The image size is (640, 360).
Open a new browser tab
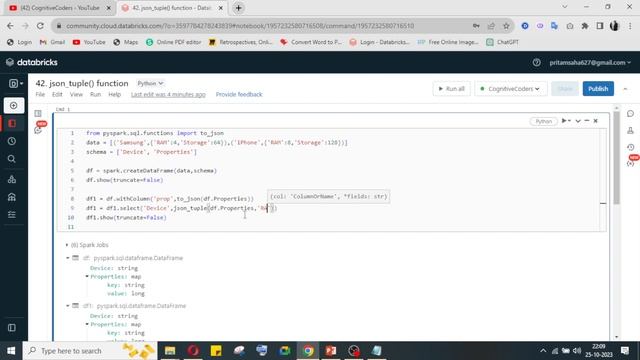pos(238,8)
